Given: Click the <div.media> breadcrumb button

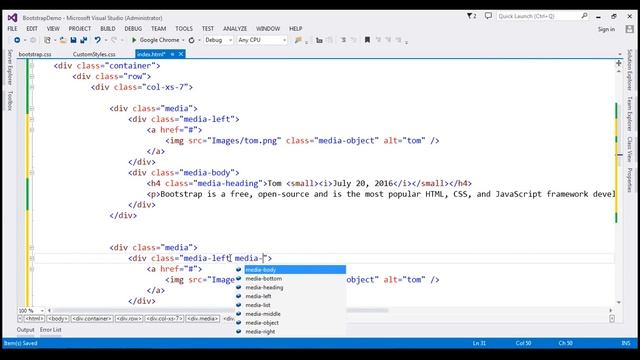Looking at the screenshot, I should tap(203, 318).
